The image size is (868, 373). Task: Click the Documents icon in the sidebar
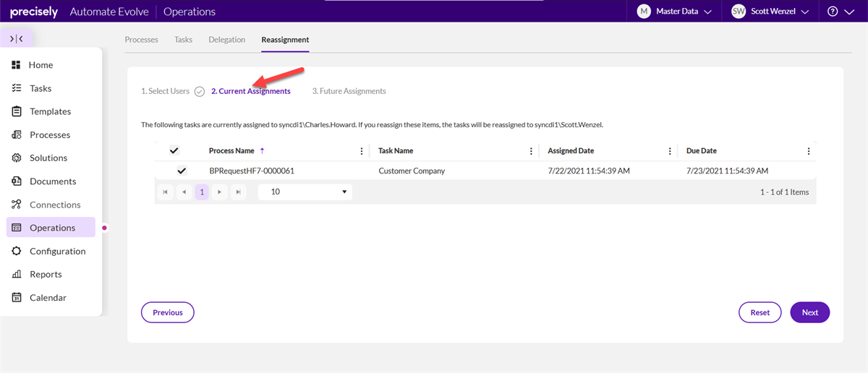[x=16, y=181]
